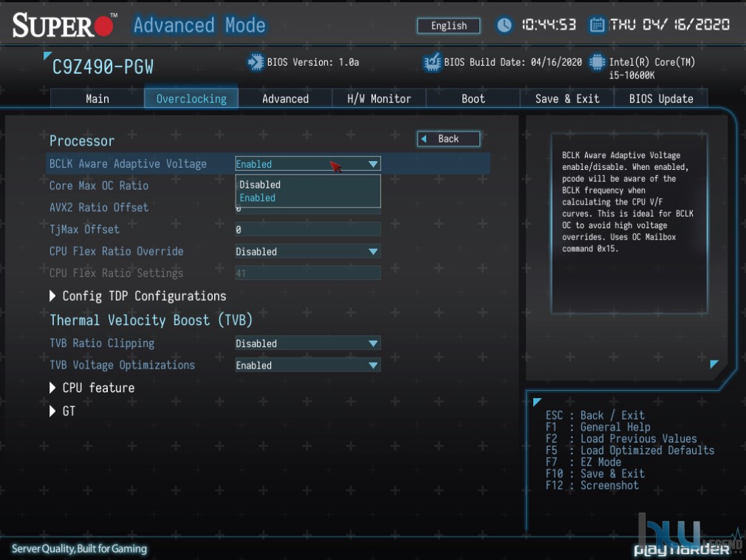Screen dimensions: 746x560
Task: Click the F1 : General Help hint
Action: 598,427
